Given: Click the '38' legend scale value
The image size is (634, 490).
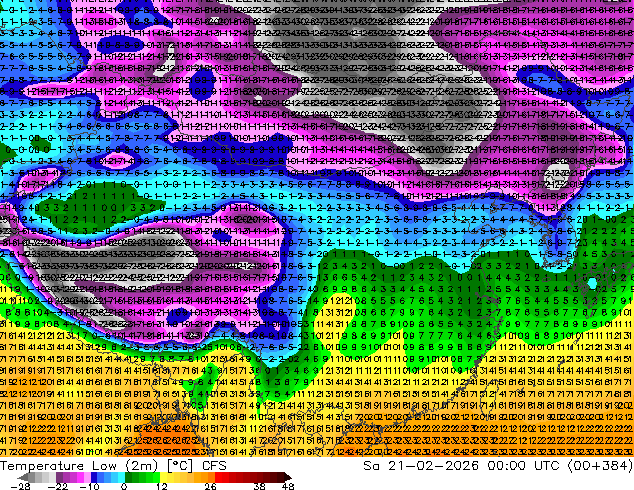Looking at the screenshot, I should (260, 486).
